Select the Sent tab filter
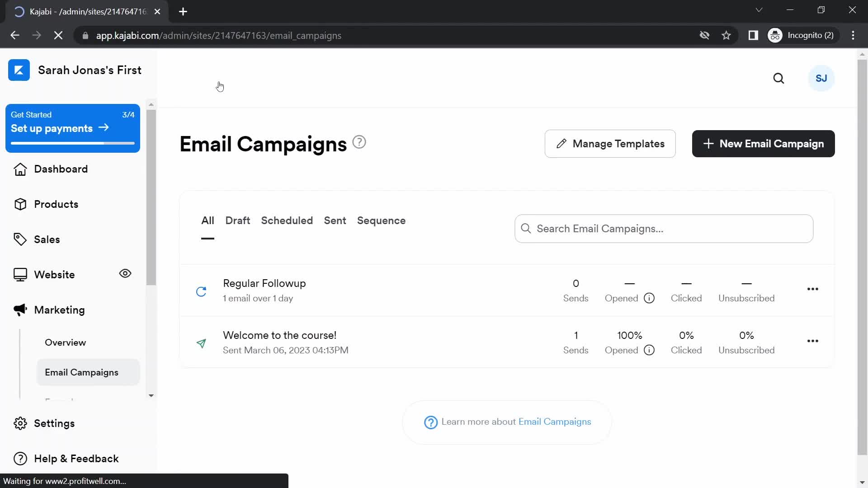The height and width of the screenshot is (488, 868). (335, 221)
